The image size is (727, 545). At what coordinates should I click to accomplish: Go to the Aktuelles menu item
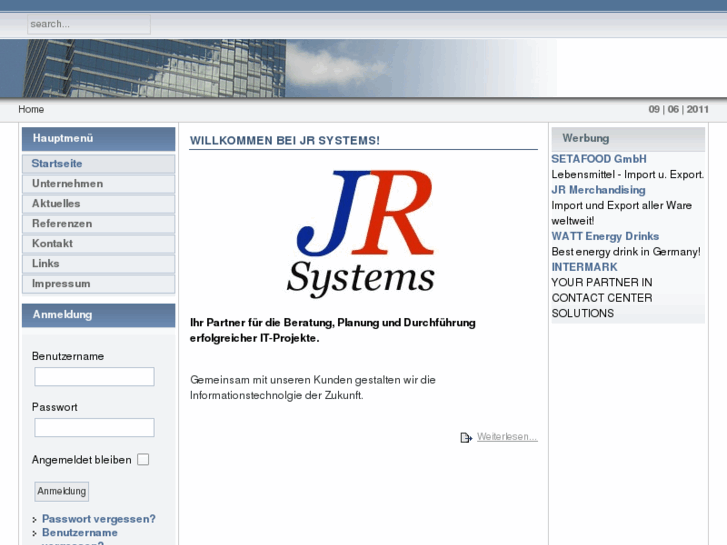pos(98,204)
